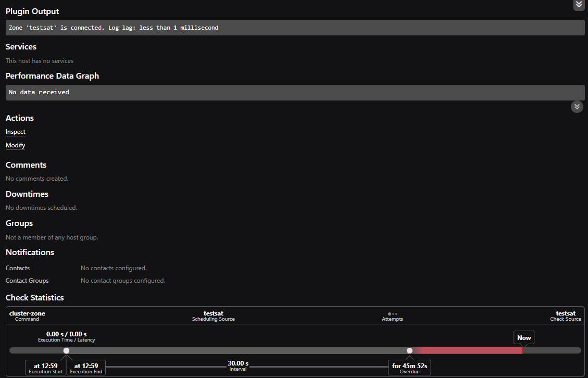588x378 pixels.
Task: Click the Plugin Output text box
Action: tap(295, 28)
